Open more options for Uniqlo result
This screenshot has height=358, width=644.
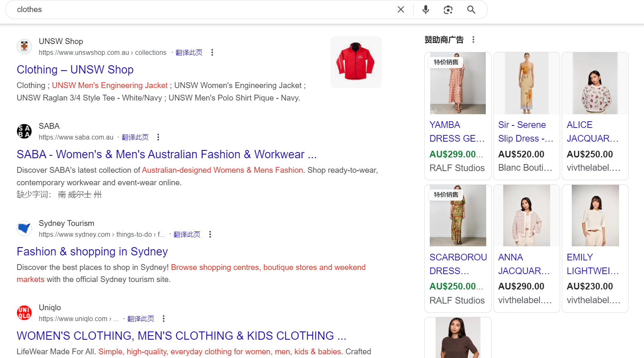(x=164, y=319)
